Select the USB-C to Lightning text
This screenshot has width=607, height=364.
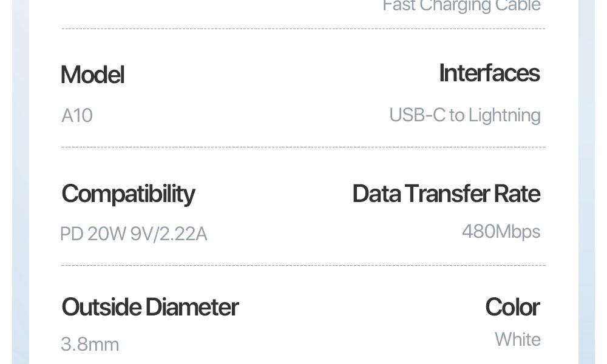(464, 115)
